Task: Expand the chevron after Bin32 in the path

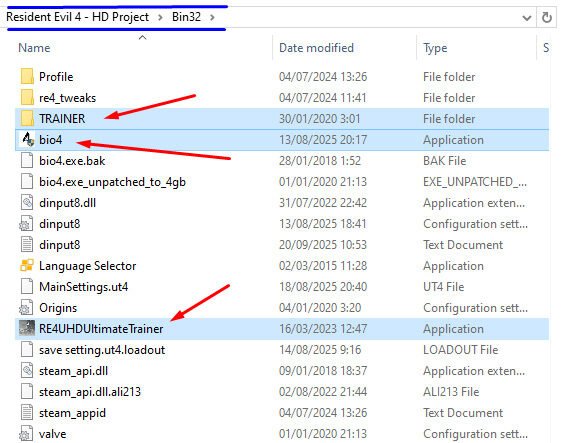Action: [x=212, y=17]
